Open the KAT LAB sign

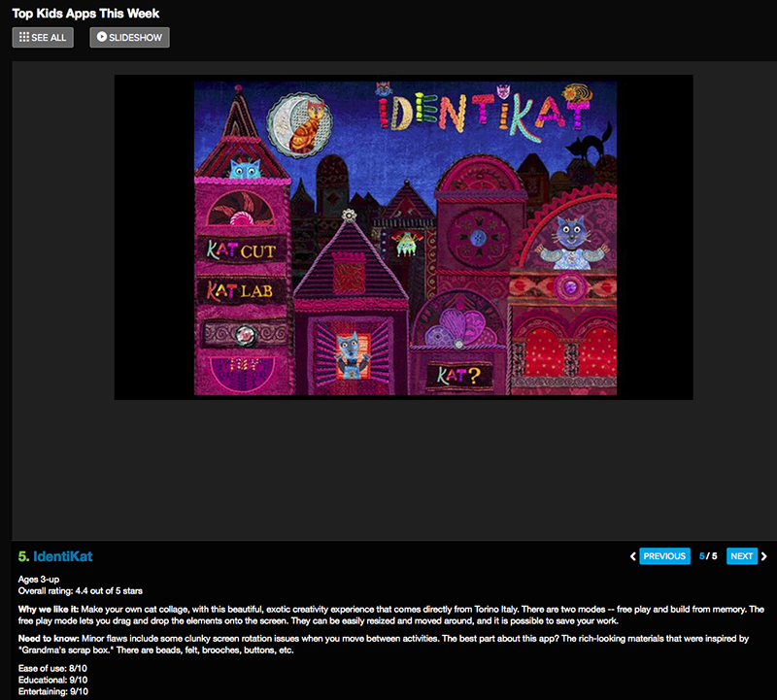coord(240,290)
